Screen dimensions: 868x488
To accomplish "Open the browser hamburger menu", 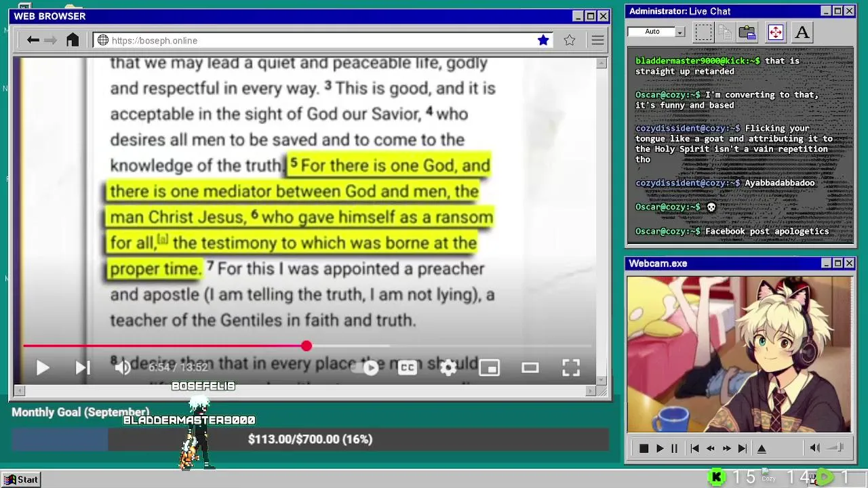I will click(x=597, y=41).
